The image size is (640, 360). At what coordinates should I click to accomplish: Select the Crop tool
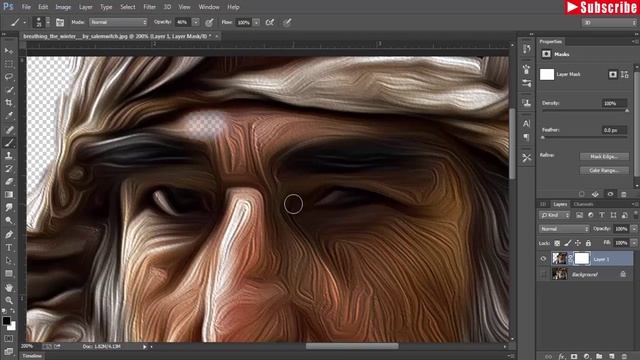click(9, 103)
